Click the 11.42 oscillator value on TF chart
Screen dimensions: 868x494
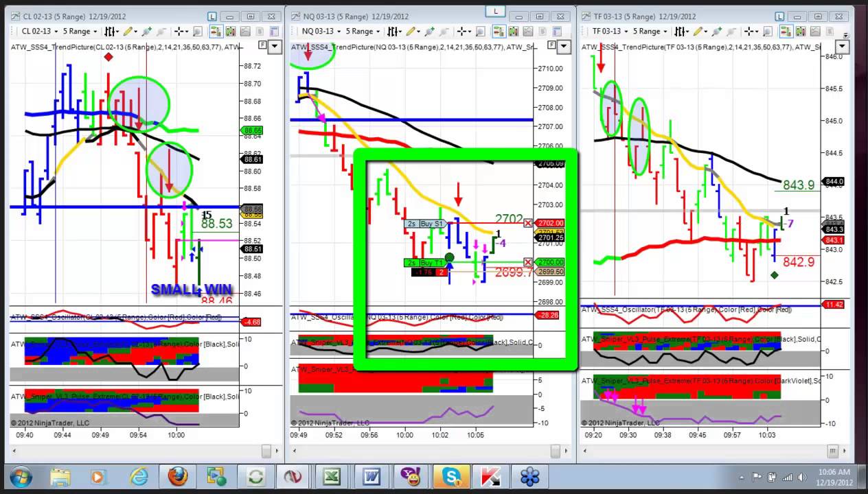[x=834, y=304]
